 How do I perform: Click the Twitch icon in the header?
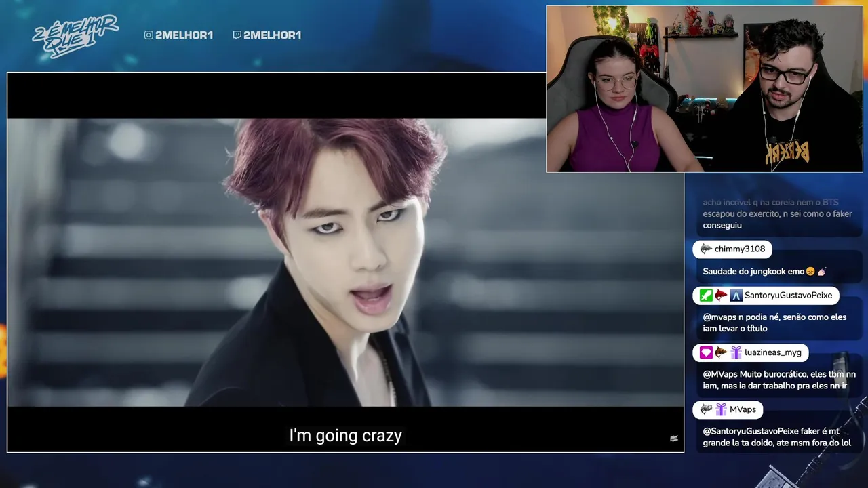click(x=237, y=35)
